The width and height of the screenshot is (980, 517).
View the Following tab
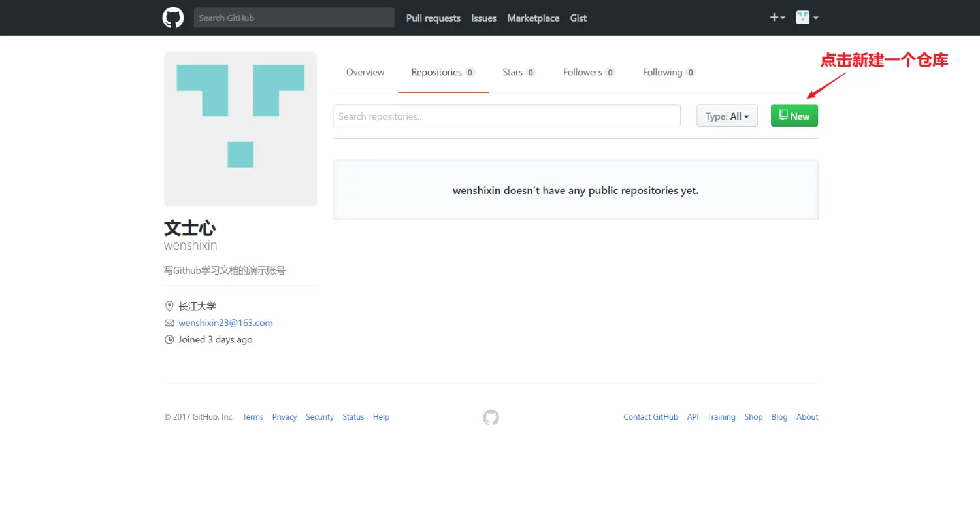click(669, 72)
